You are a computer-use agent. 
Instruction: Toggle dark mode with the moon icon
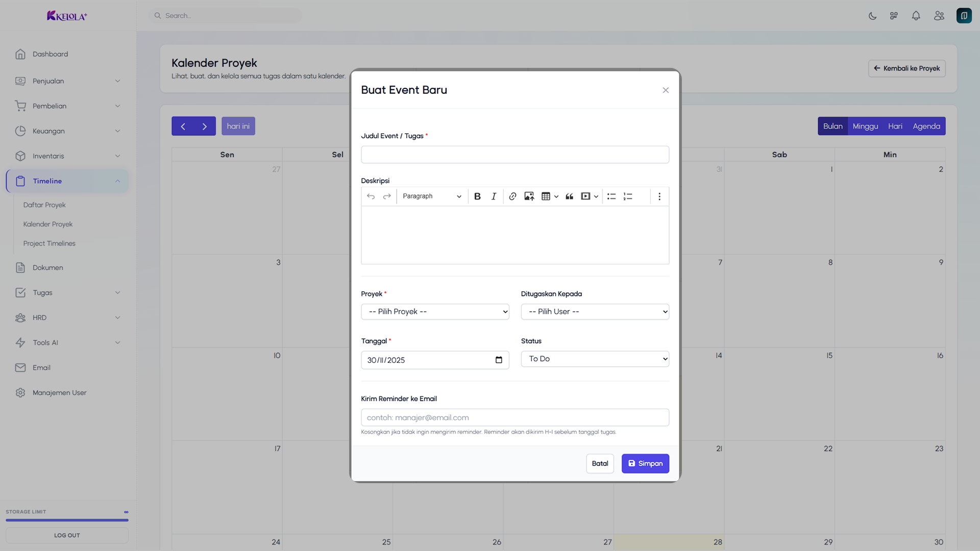point(872,15)
